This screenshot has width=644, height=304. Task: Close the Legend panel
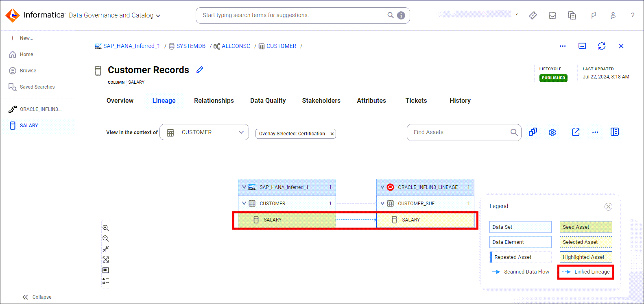coord(609,207)
